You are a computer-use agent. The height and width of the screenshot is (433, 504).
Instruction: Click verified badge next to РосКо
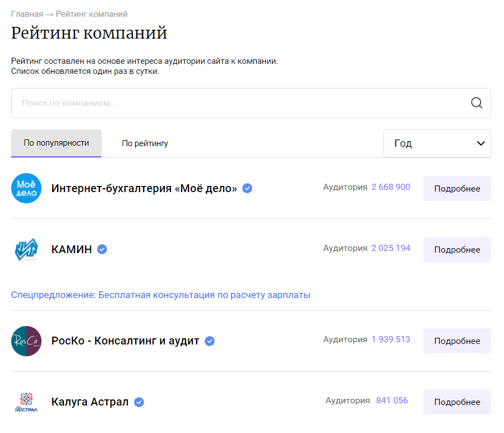(210, 341)
